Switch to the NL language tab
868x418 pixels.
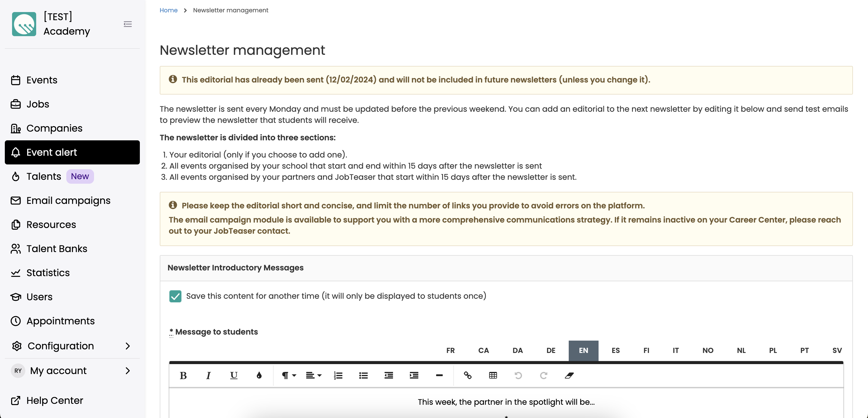[741, 350]
